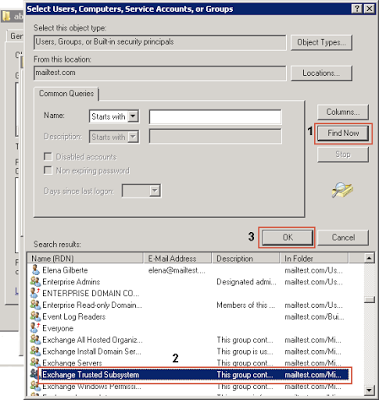Screen dimensions: 379x400
Task: Open the Description 'Starts with' dropdown
Action: tap(133, 137)
